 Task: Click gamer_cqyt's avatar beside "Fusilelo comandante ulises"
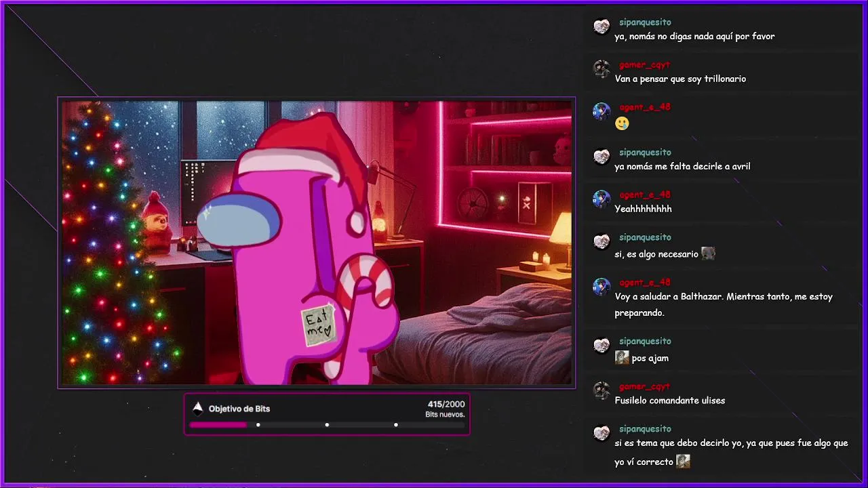tap(601, 390)
